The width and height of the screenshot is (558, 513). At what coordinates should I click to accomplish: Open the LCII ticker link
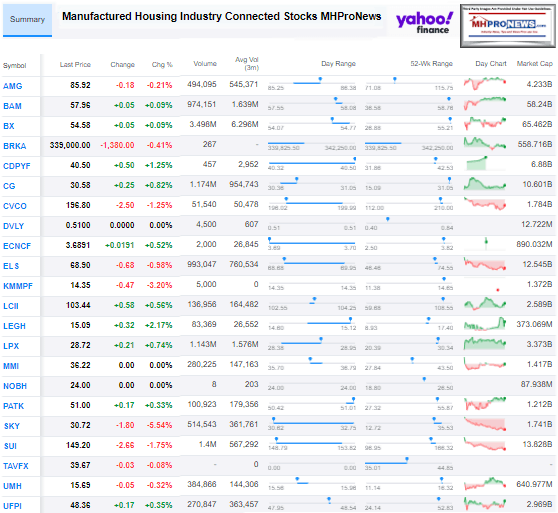(11, 306)
